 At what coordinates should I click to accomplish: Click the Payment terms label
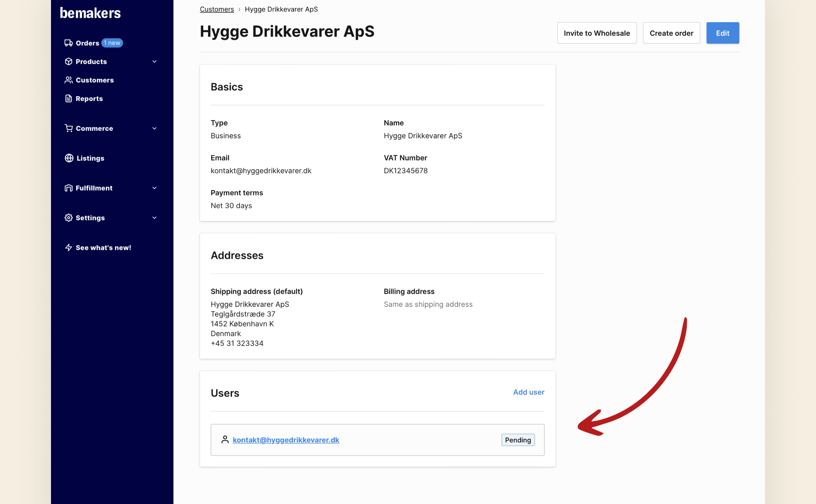(x=237, y=193)
